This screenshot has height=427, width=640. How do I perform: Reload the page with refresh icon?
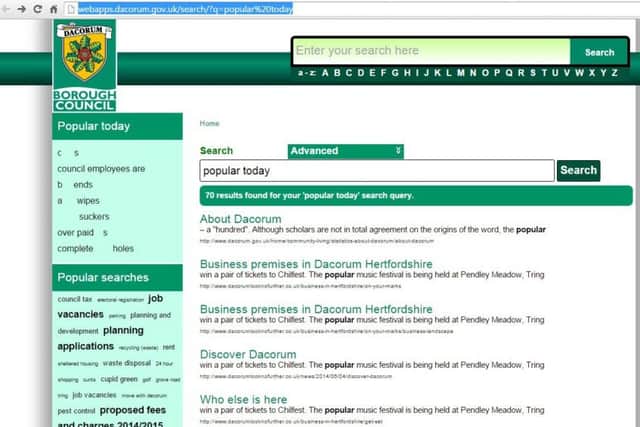click(38, 9)
